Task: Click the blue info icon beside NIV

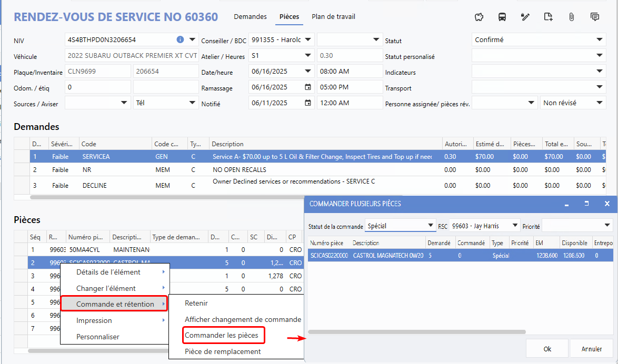Action: click(x=180, y=39)
